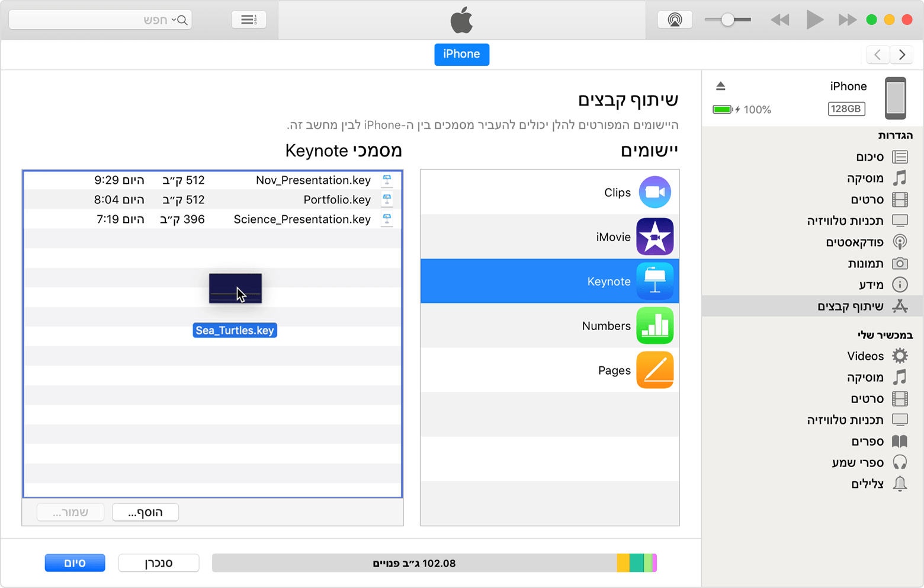924x588 pixels.
Task: Click the eject iPhone icon
Action: click(720, 86)
